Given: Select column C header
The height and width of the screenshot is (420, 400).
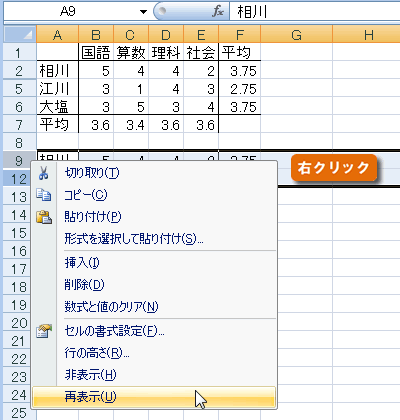Looking at the screenshot, I should [x=131, y=34].
